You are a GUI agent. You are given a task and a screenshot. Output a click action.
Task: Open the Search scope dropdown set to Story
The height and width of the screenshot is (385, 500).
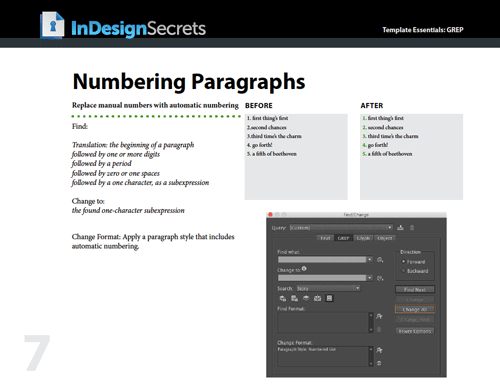tap(328, 288)
